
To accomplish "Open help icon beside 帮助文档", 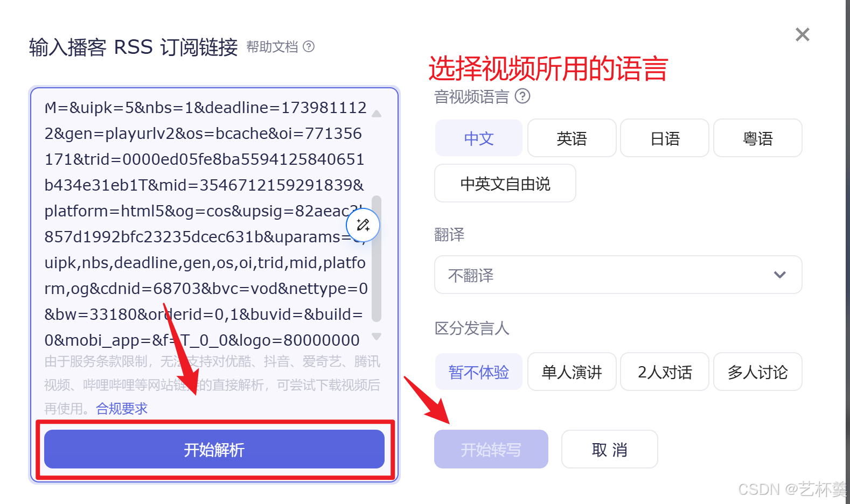I will [309, 47].
